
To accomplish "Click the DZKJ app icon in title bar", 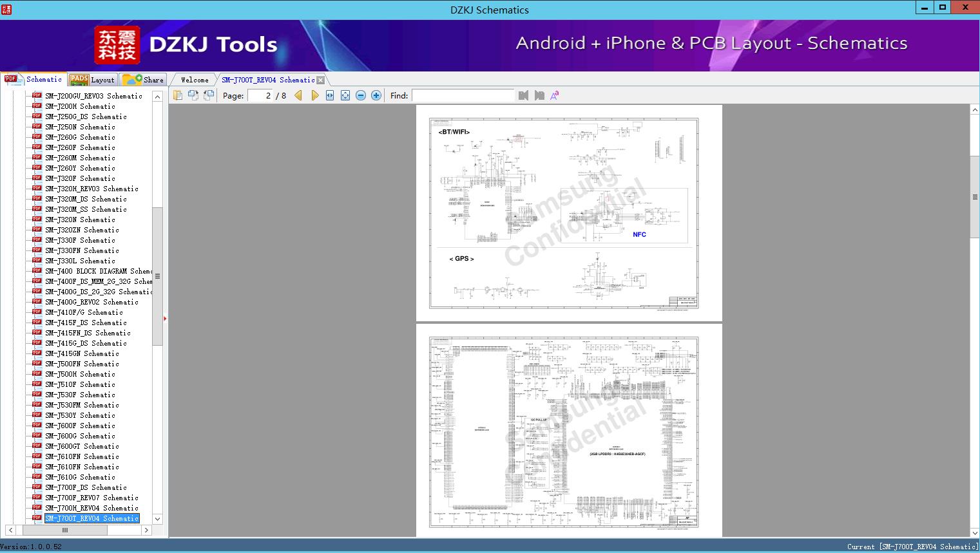I will point(6,10).
